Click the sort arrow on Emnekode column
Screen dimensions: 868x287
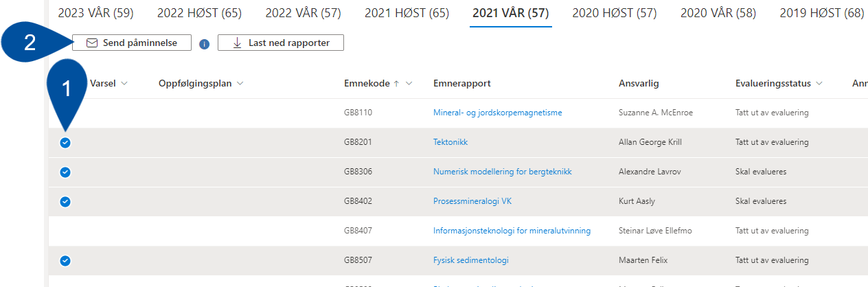pos(396,84)
